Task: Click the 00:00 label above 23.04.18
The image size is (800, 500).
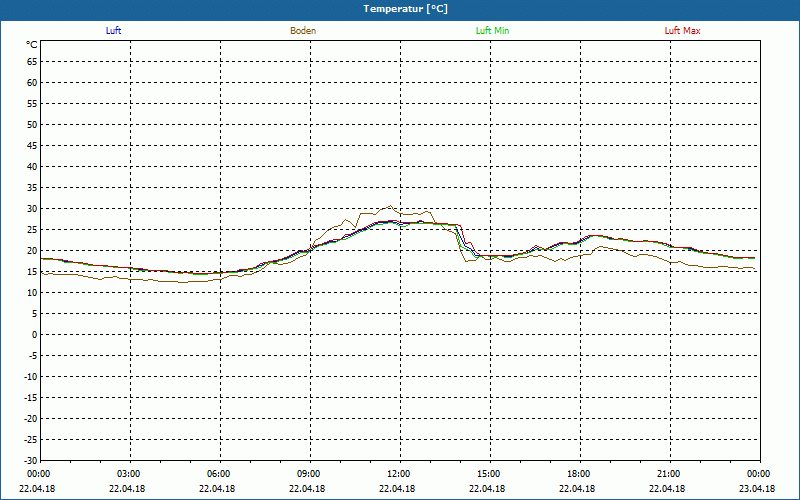Action: coord(759,474)
